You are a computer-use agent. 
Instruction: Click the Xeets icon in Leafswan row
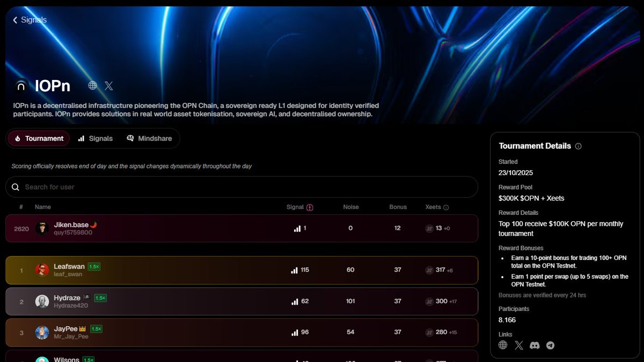[429, 270]
